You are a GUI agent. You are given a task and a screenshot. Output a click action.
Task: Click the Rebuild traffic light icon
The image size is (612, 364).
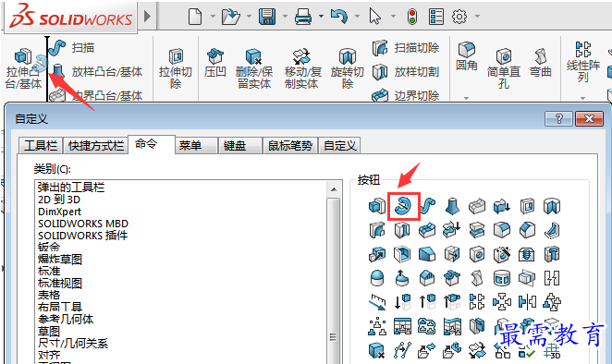point(412,17)
